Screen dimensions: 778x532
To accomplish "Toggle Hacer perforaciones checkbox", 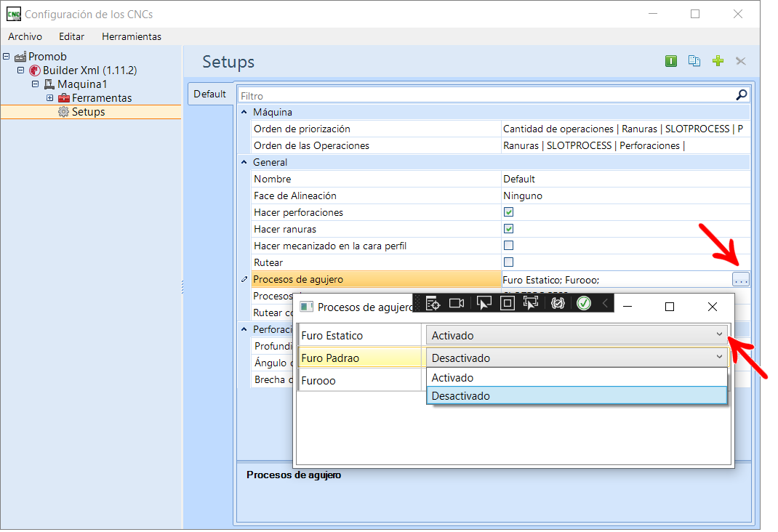I will point(508,212).
